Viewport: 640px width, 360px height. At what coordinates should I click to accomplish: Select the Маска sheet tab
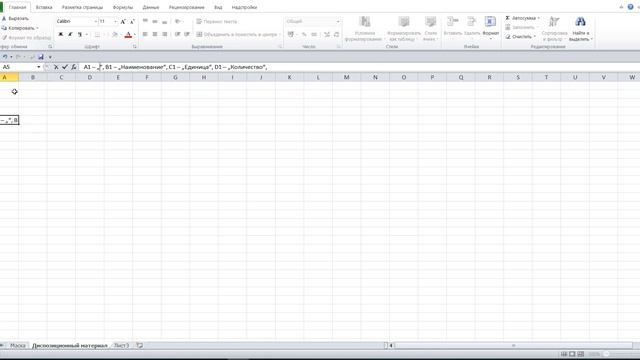point(18,346)
